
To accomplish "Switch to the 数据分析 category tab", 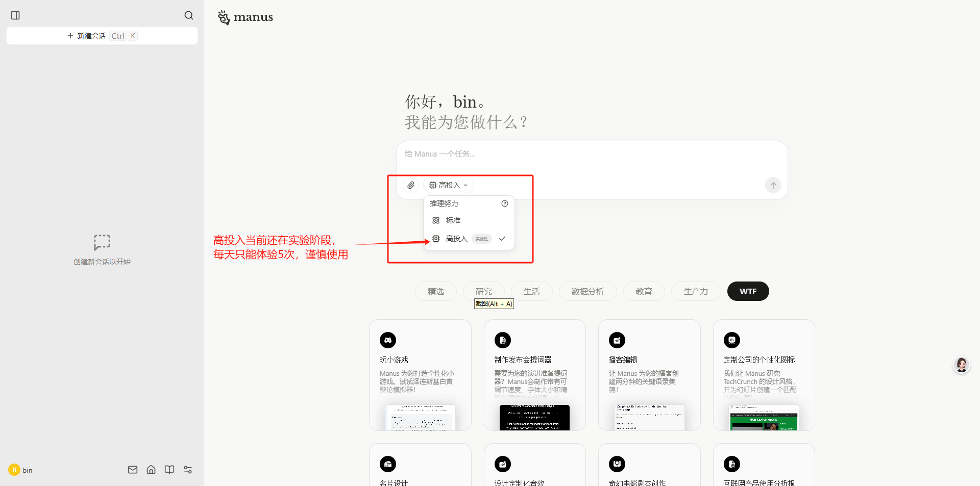I will tap(588, 291).
